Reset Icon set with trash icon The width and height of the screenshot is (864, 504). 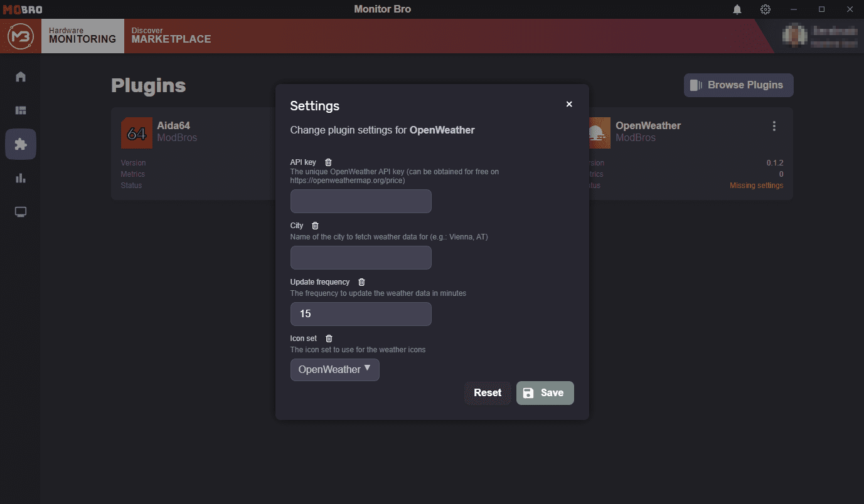point(329,339)
